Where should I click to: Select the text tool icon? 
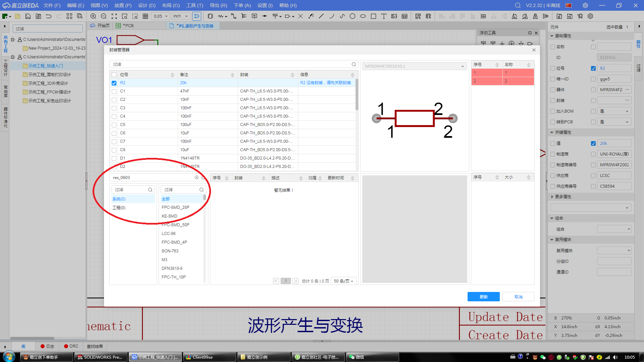(x=384, y=16)
